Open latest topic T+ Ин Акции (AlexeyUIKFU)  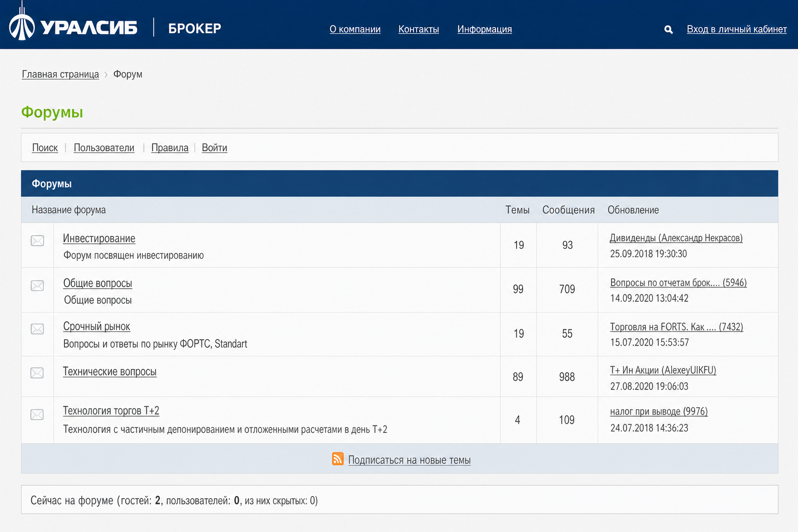tap(663, 370)
